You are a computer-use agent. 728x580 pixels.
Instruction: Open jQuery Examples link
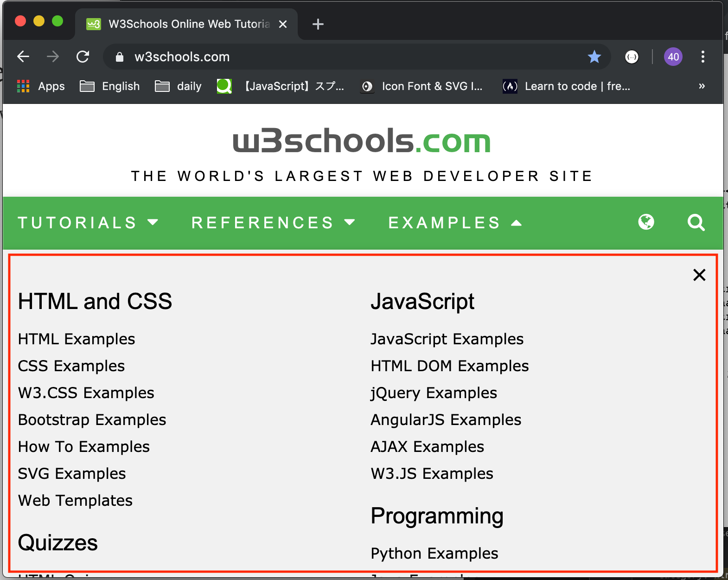tap(434, 393)
